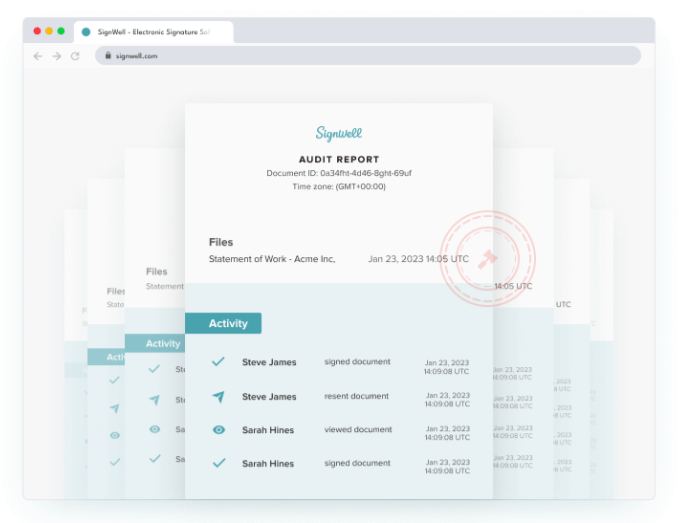Click Sarah Hines in signed document row
This screenshot has width=682, height=523.
(x=268, y=464)
